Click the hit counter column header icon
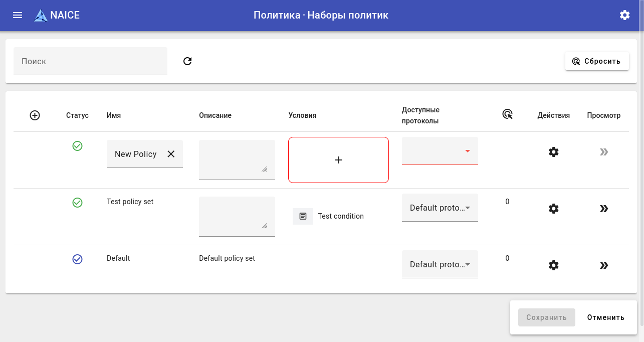Viewport: 644px width, 342px height. coord(508,114)
